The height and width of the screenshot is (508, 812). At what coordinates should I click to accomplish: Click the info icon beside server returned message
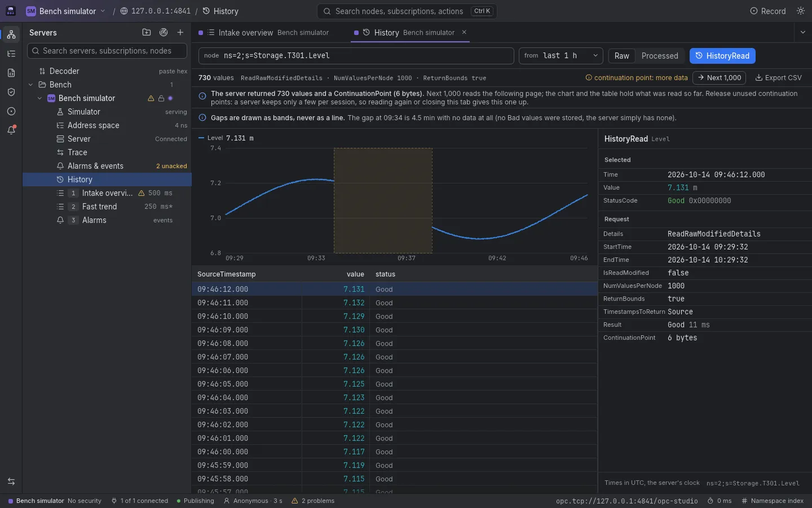[x=202, y=96]
